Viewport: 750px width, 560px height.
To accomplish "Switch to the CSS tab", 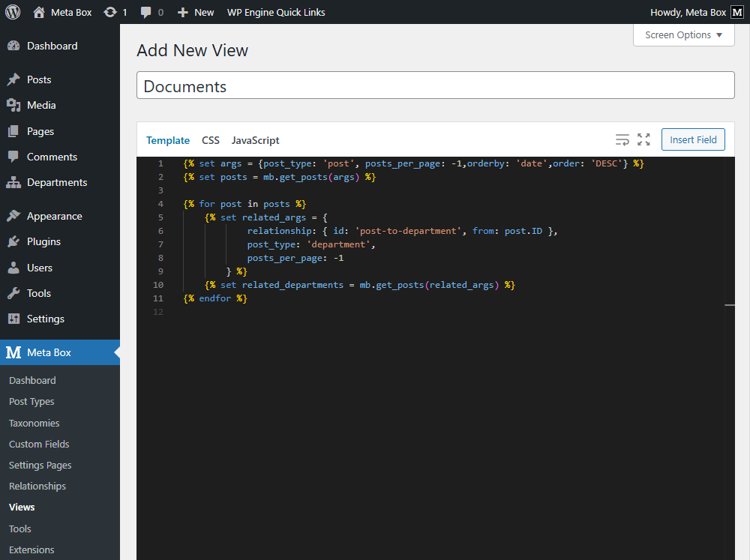I will [211, 140].
